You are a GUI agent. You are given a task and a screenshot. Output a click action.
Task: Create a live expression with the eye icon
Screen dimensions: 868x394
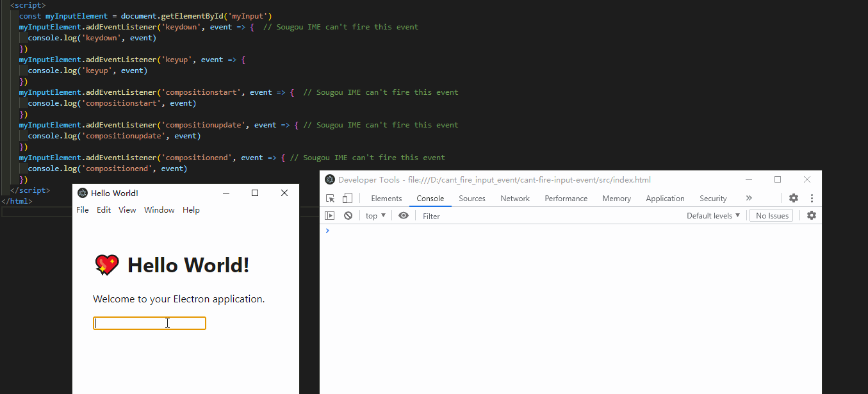pos(403,216)
